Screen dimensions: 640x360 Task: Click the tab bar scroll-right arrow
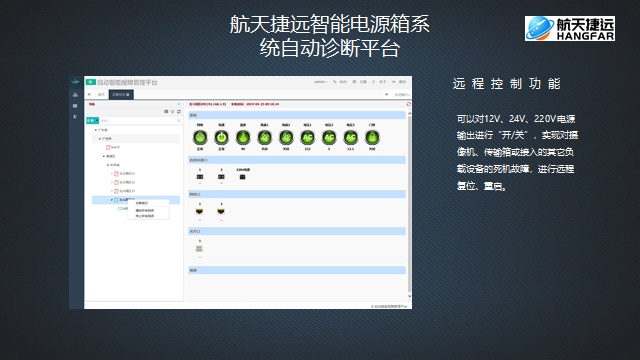[x=386, y=95]
